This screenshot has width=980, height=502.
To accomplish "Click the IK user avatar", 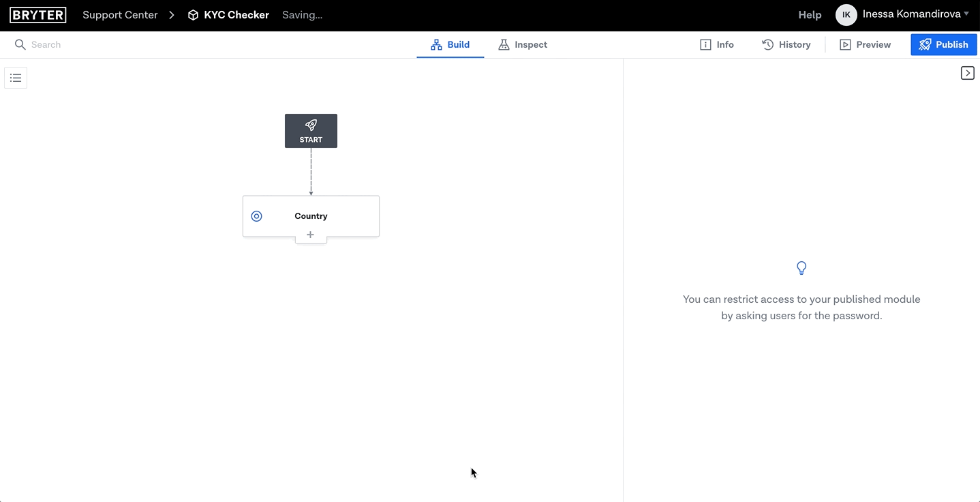I will click(846, 15).
